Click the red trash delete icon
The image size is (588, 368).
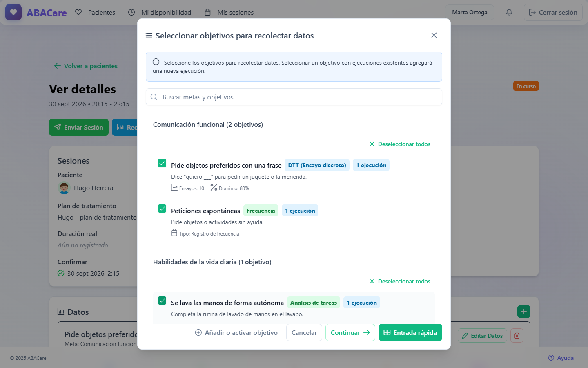(517, 336)
